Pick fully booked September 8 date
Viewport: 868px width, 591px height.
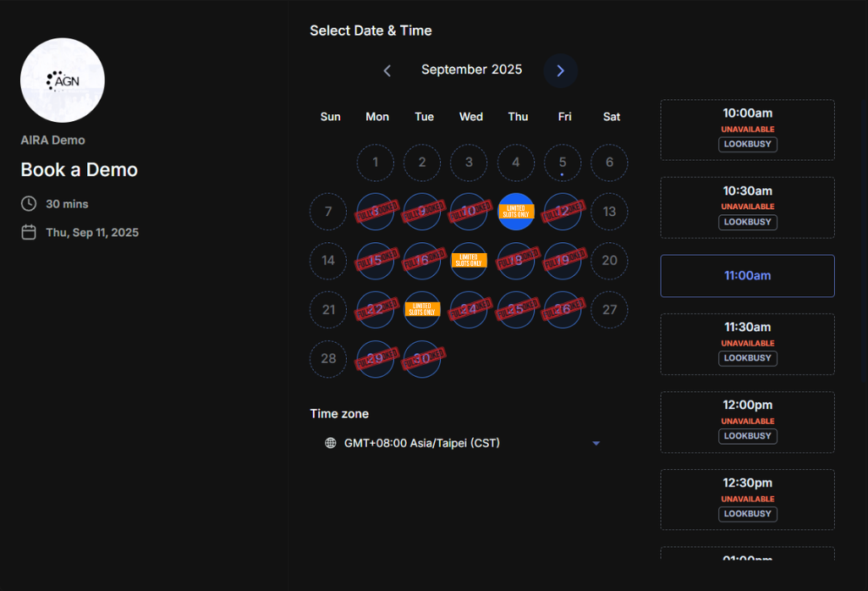[x=376, y=211]
